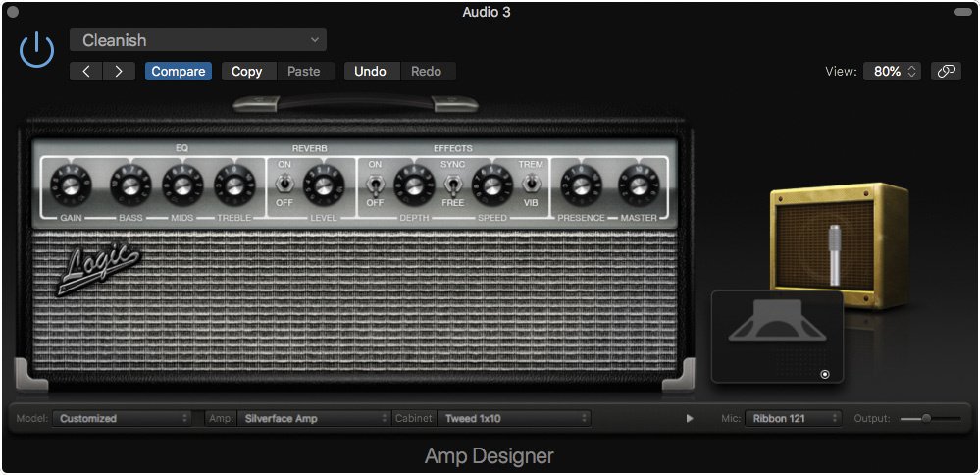Click the Undo button
980x475 pixels.
coord(370,71)
